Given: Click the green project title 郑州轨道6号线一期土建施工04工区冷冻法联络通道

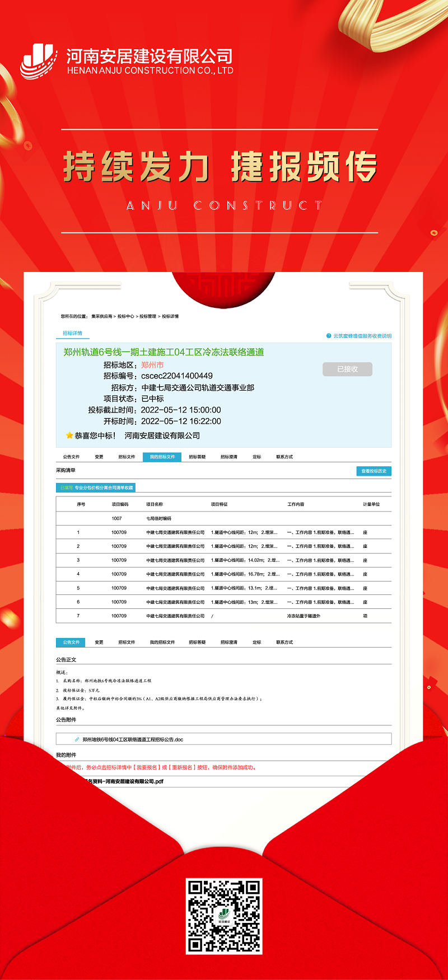Looking at the screenshot, I should pos(164,352).
